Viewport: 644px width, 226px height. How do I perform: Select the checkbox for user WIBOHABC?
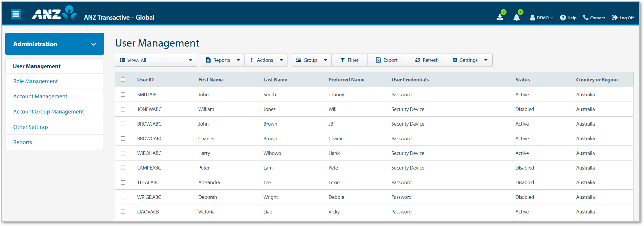click(x=123, y=153)
